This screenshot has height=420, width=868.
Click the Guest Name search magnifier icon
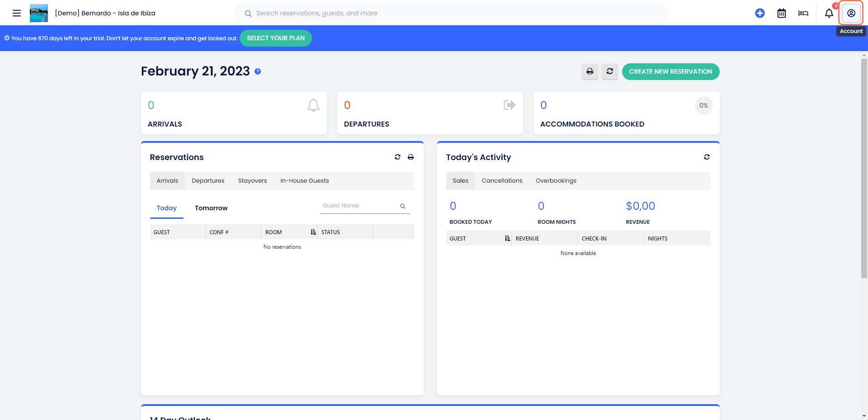coord(403,206)
